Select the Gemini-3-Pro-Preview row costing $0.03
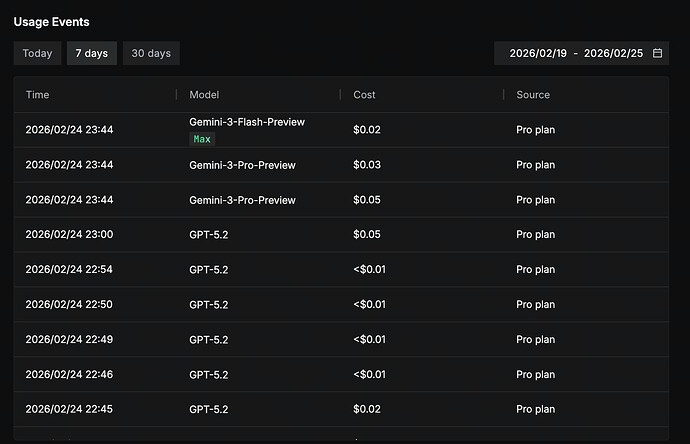Image resolution: width=690 pixels, height=444 pixels. [242, 165]
